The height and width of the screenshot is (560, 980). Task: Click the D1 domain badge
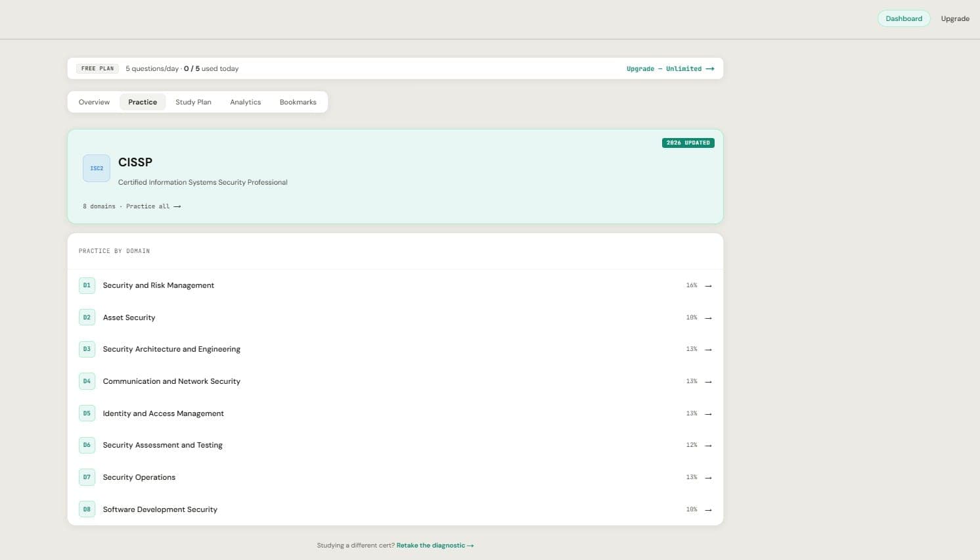pyautogui.click(x=87, y=285)
